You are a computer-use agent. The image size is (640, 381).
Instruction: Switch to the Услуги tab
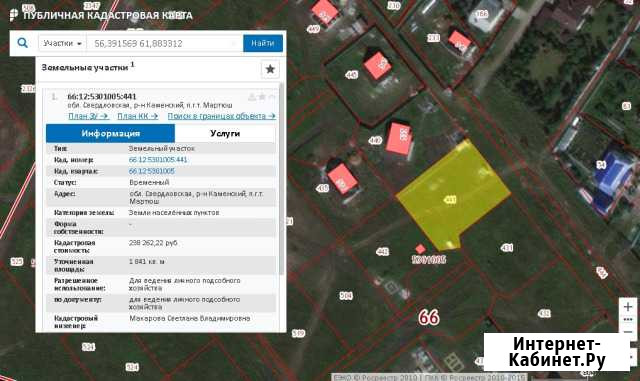(225, 134)
